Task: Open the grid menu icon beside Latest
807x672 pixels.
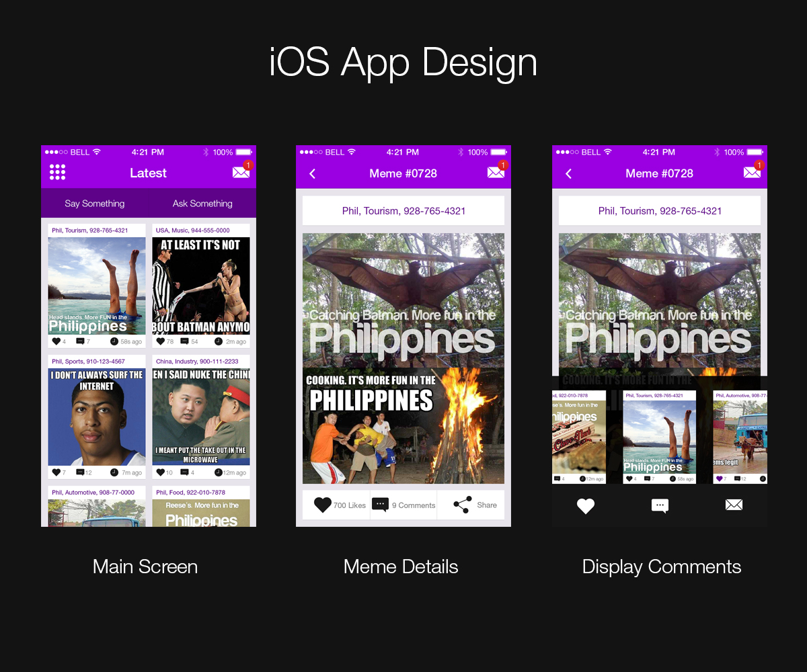Action: point(58,173)
